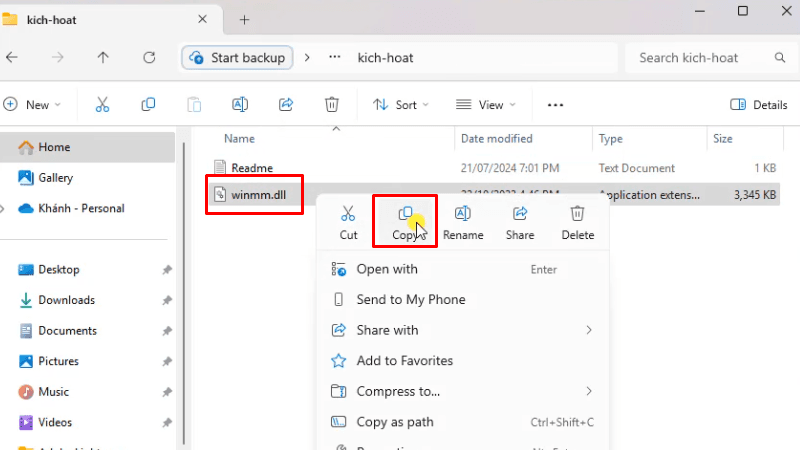This screenshot has height=450, width=800.
Task: Expand the Khánh - Personal tree node
Action: (6, 209)
